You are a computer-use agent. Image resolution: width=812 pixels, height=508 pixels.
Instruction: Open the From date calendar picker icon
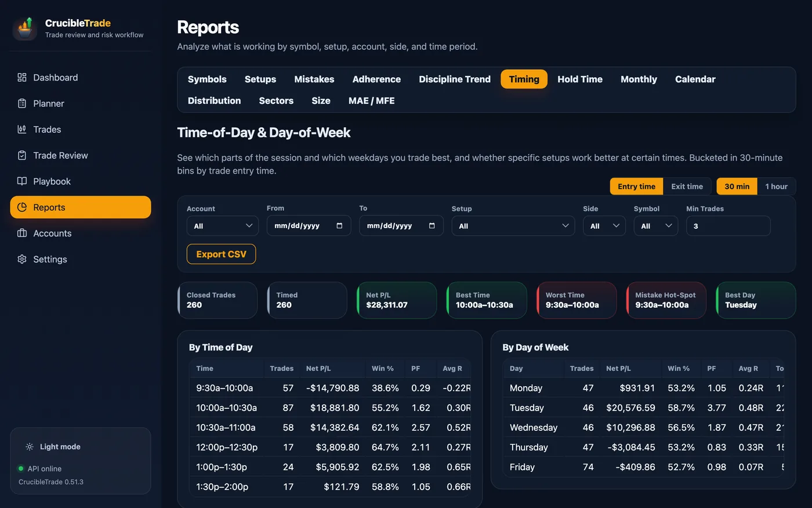339,226
